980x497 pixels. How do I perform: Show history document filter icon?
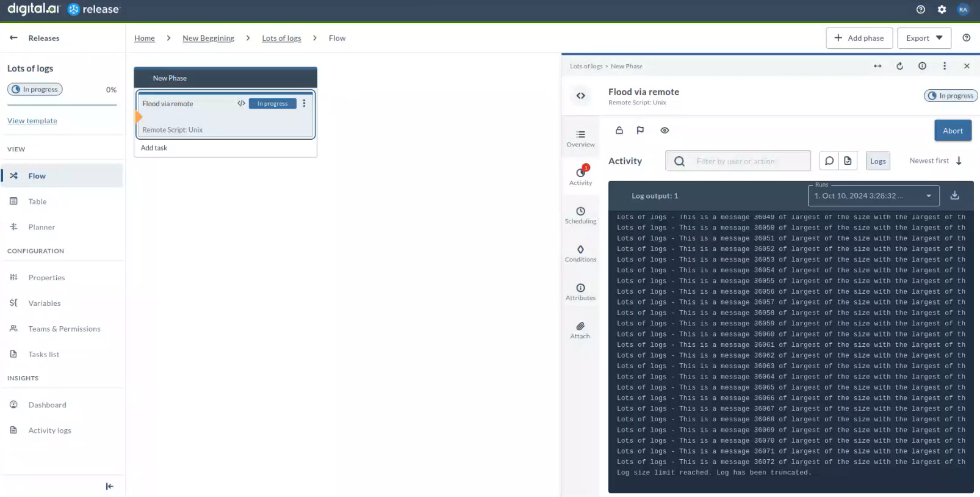848,161
